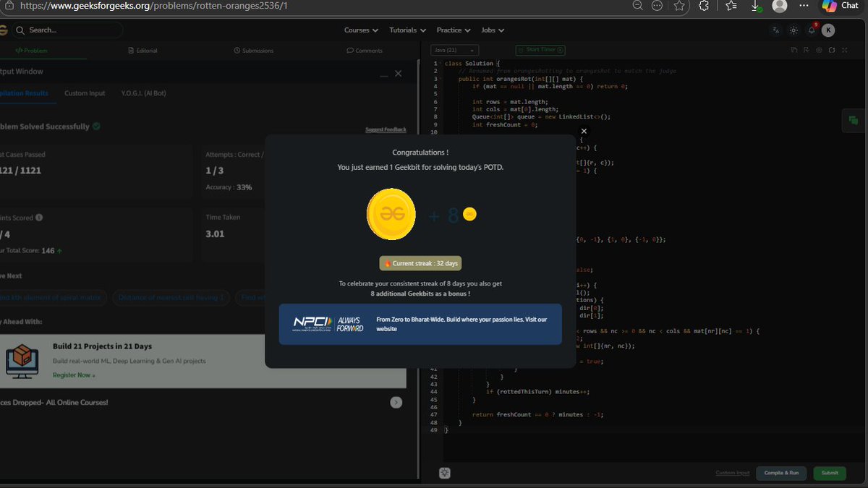
Task: Click the Accuracy : 33% text
Action: tap(229, 187)
